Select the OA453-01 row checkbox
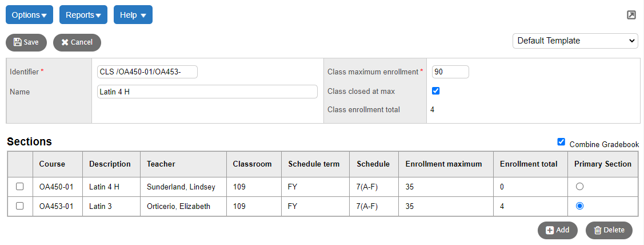Viewport: 644px width, 245px height. coord(19,206)
